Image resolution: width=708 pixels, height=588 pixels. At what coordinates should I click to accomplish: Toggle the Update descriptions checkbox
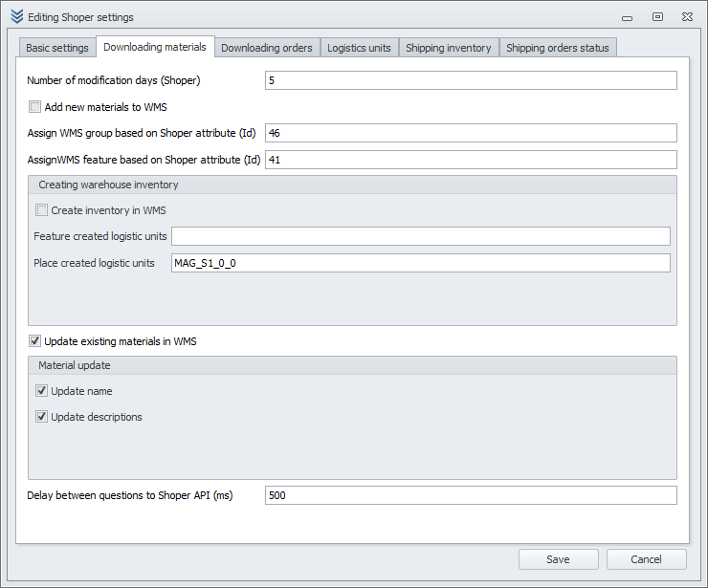point(41,417)
